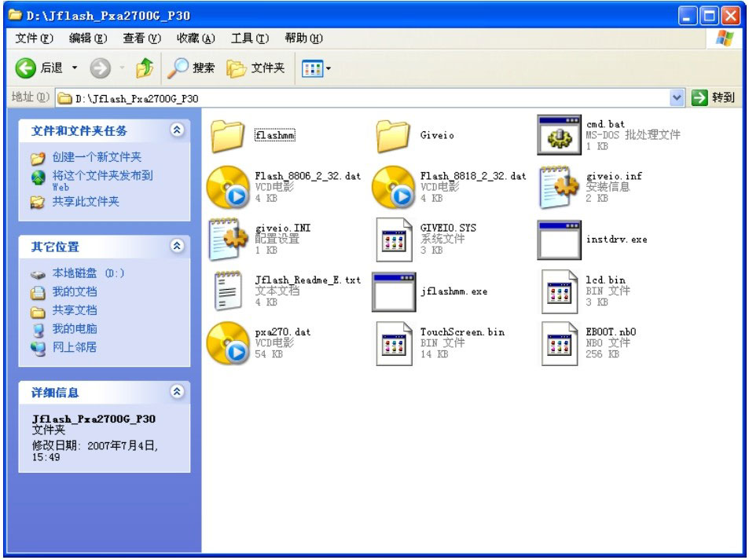
Task: Open the Views button dropdown arrow
Action: click(x=329, y=69)
